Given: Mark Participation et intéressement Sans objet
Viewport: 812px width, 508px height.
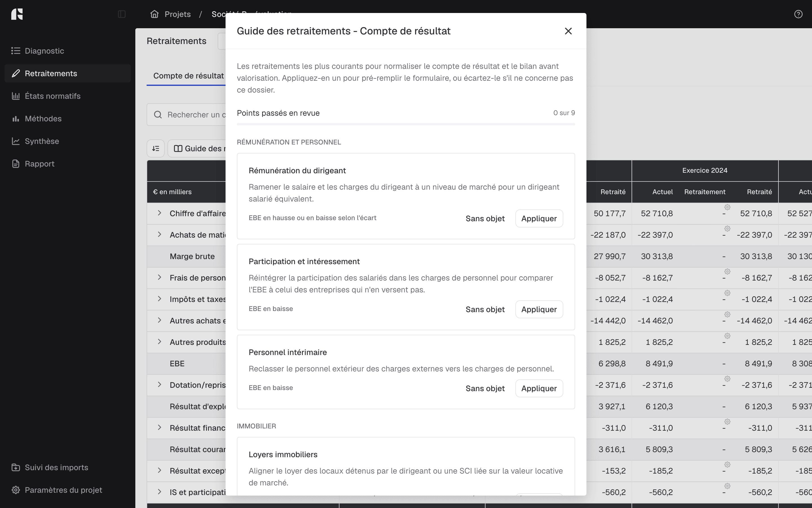Looking at the screenshot, I should [485, 309].
